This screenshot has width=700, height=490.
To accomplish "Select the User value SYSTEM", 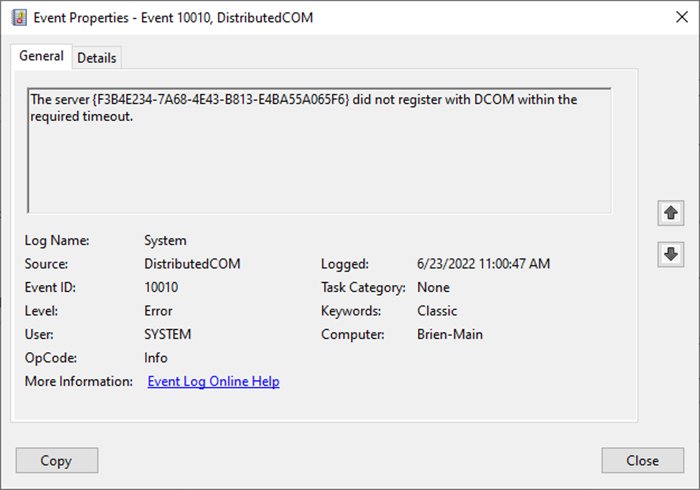I will point(167,334).
